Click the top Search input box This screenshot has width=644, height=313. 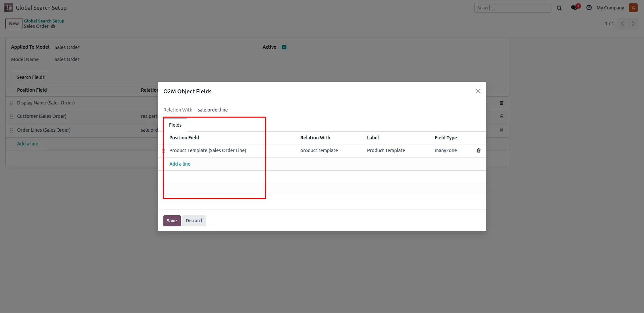pyautogui.click(x=513, y=8)
